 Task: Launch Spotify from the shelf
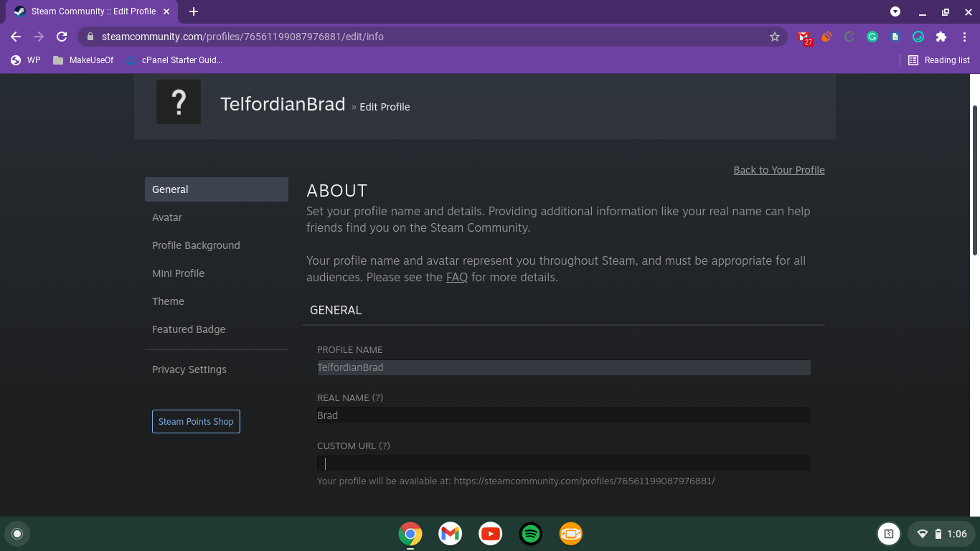click(x=531, y=534)
